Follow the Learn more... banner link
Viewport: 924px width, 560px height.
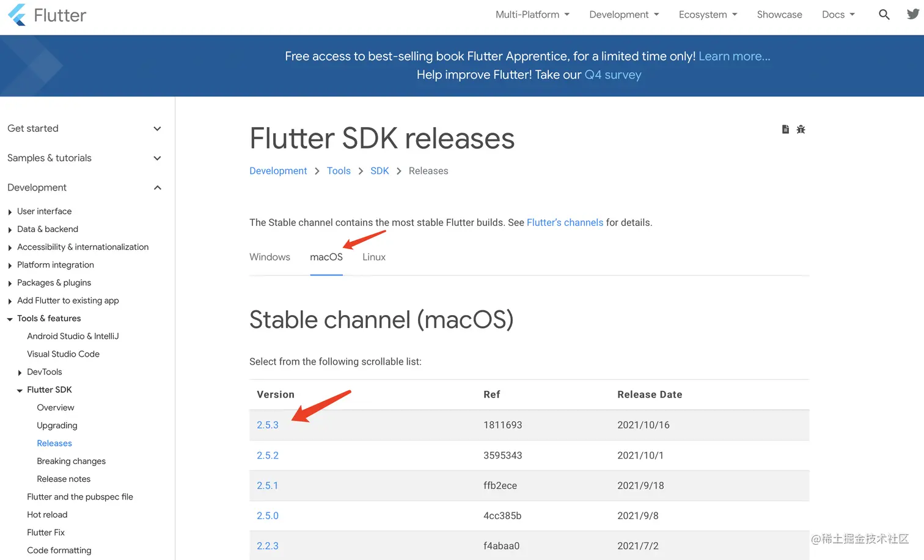pos(734,56)
